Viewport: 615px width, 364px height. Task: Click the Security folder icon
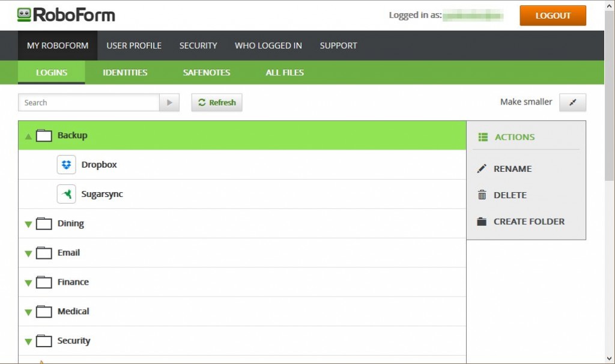pos(44,341)
